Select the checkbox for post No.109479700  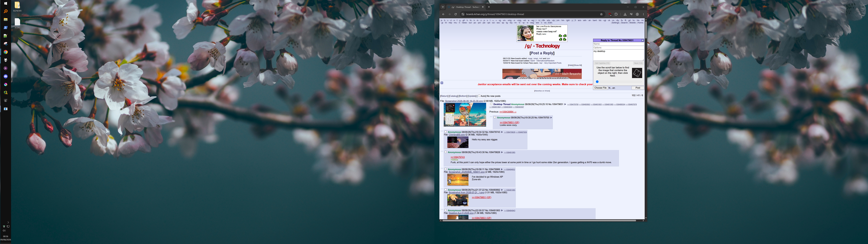495,117
